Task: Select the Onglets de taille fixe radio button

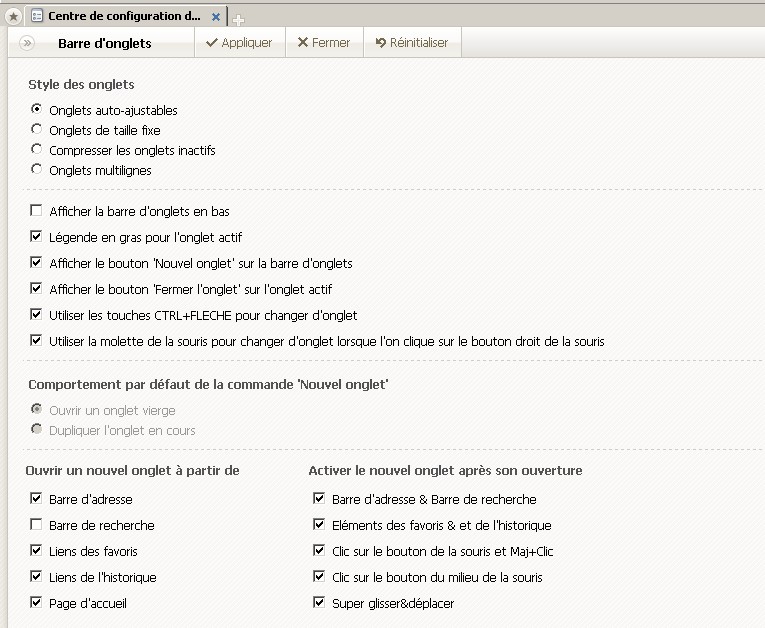Action: coord(36,129)
